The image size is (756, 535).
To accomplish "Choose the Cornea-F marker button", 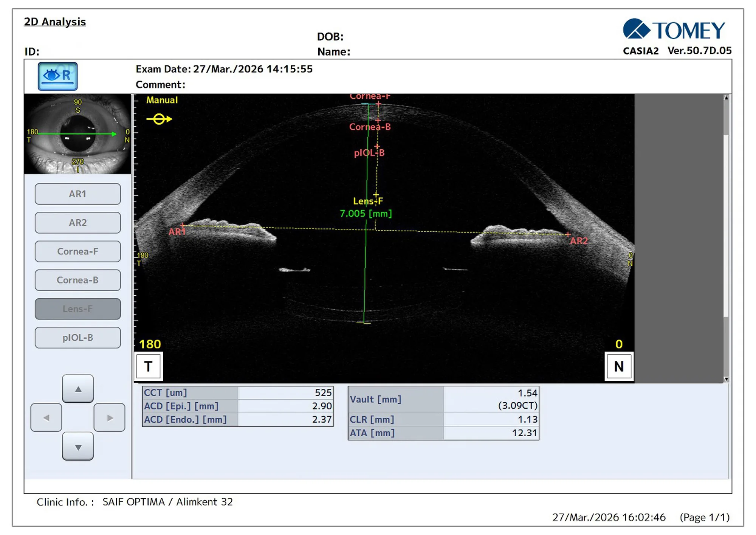I will click(78, 251).
